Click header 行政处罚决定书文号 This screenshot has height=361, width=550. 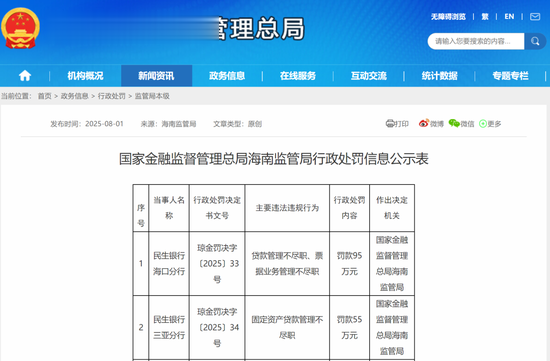(x=217, y=208)
